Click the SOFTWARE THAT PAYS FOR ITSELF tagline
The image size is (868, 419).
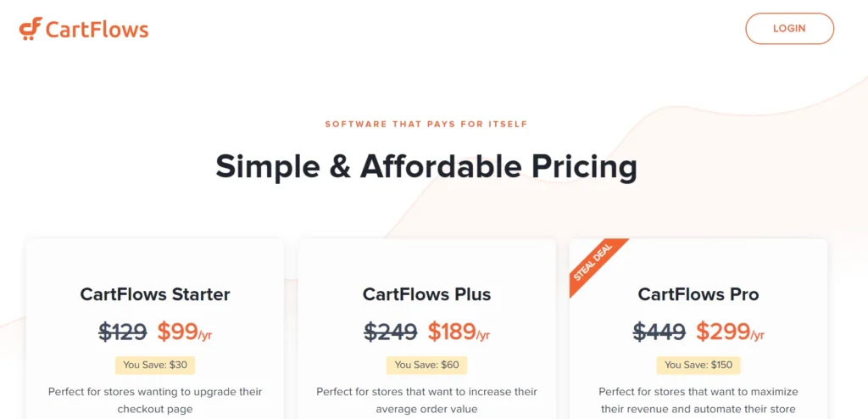426,124
